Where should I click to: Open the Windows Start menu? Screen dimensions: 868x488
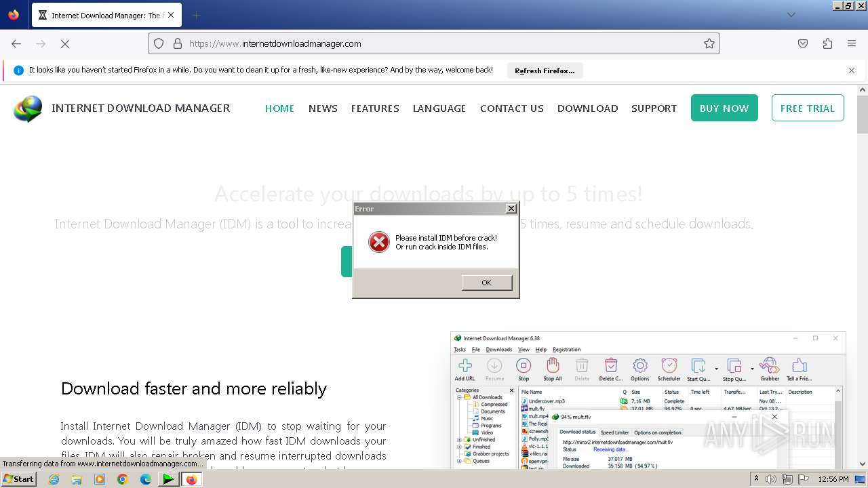point(18,479)
